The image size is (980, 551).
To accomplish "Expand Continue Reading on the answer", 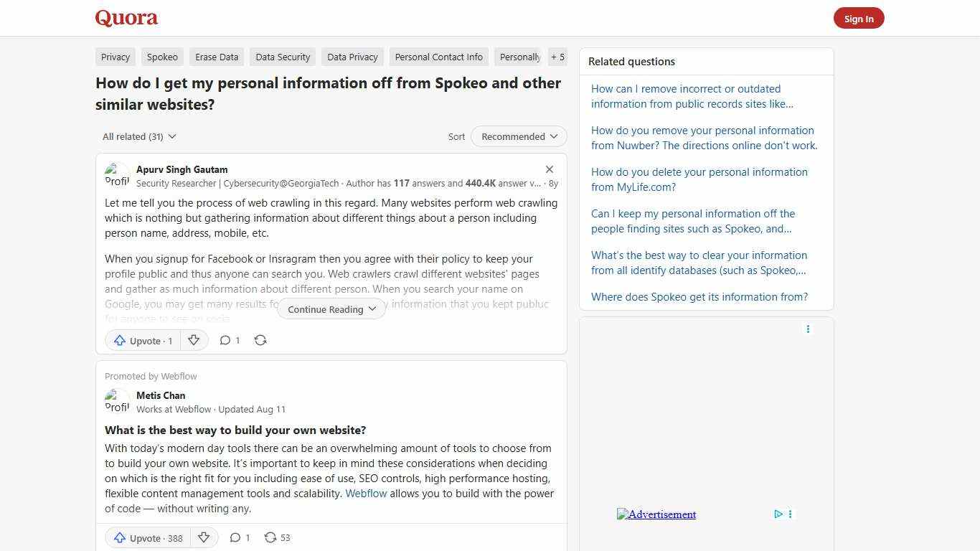I will 331,309.
